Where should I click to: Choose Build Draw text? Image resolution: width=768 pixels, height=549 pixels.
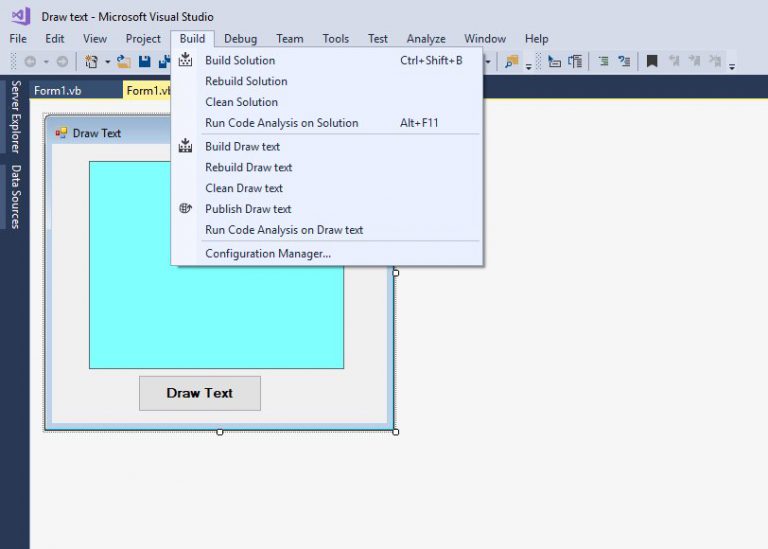pyautogui.click(x=327, y=146)
